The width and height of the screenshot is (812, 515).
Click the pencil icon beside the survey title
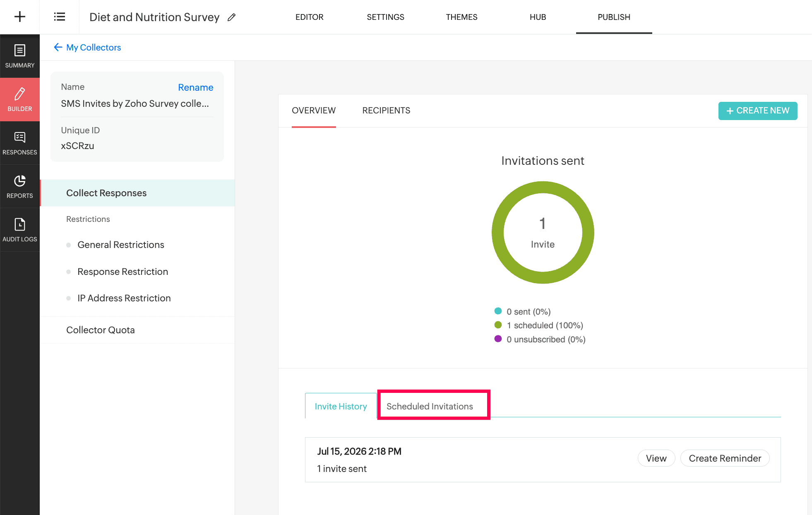[x=232, y=17]
